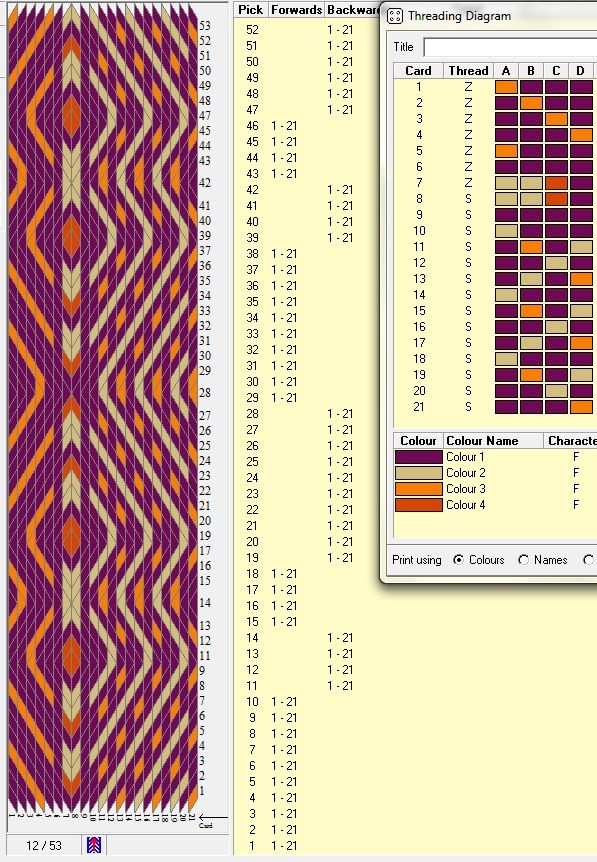Click hole A orange cell of card 1
Viewport: 597px width, 862px height.
(x=506, y=87)
